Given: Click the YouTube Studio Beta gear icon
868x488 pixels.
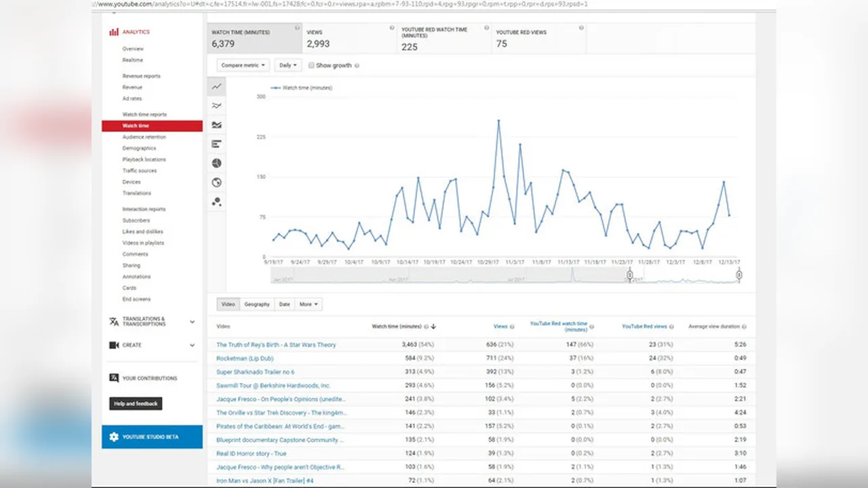Looking at the screenshot, I should (114, 437).
